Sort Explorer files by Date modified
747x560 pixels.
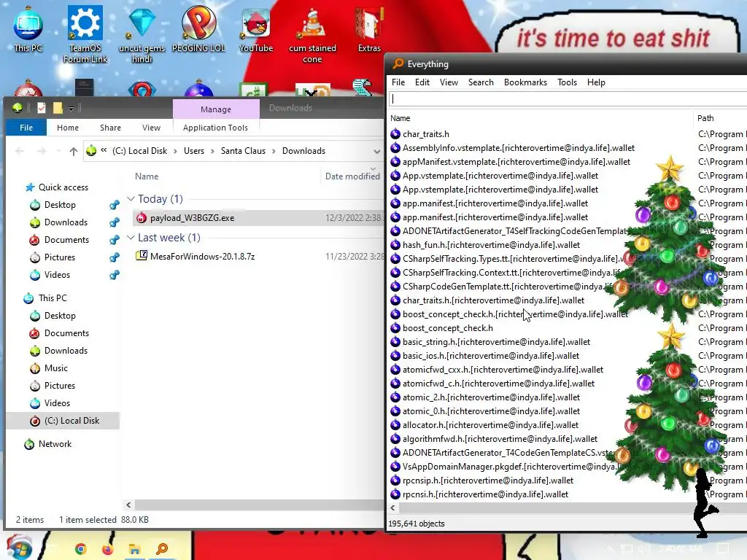coord(352,176)
